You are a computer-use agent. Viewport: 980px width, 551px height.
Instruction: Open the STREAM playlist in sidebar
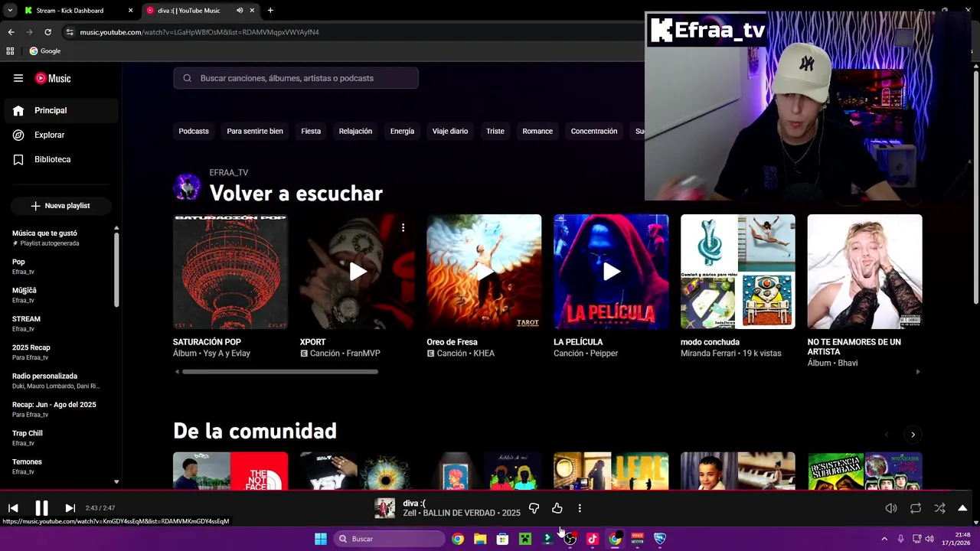(58, 324)
